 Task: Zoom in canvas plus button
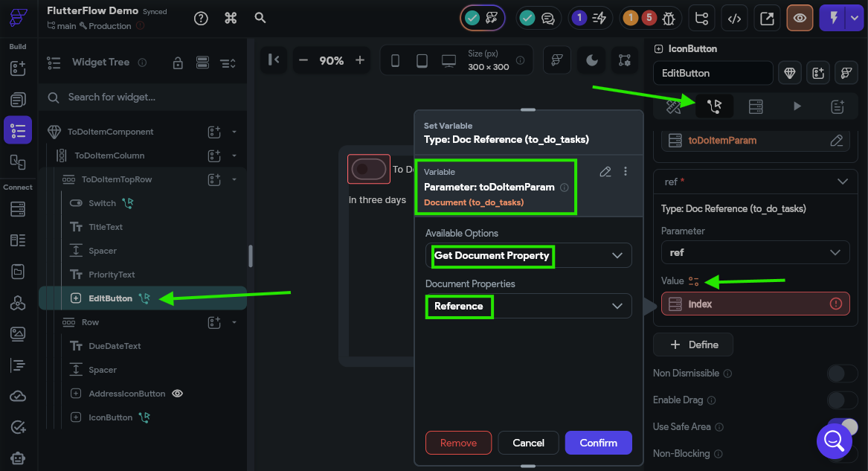[x=360, y=60]
